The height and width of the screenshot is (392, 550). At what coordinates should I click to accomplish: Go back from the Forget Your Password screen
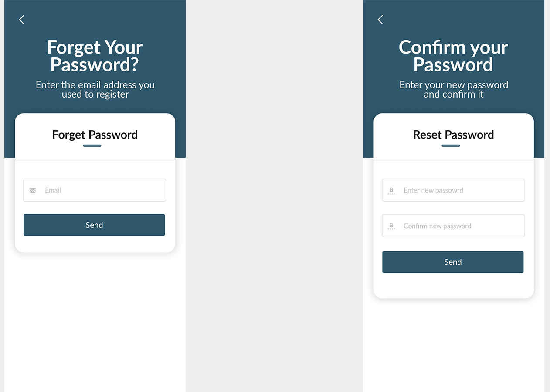tap(22, 20)
